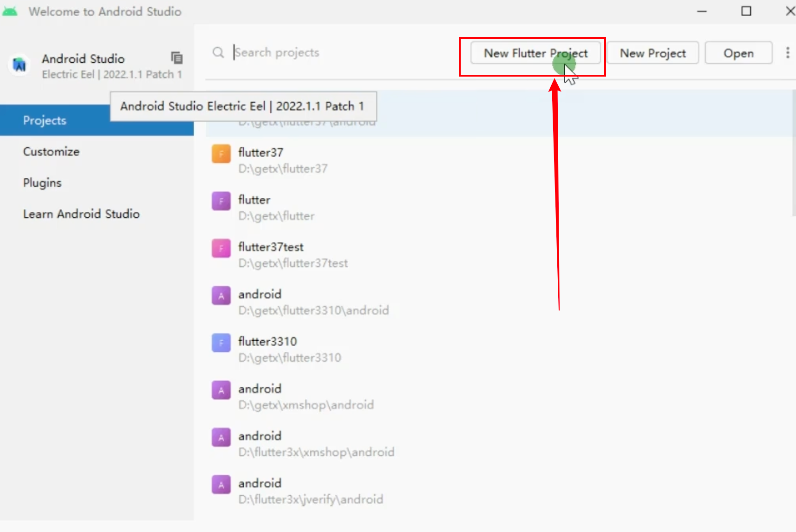Click icon of android in flutter3310 folder
The image size is (796, 532).
[221, 295]
